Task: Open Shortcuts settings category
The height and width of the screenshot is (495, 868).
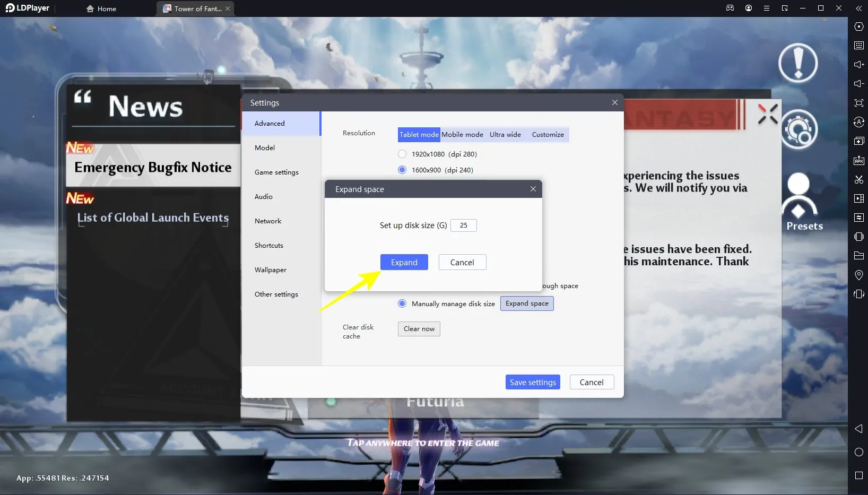Action: pos(281,246)
